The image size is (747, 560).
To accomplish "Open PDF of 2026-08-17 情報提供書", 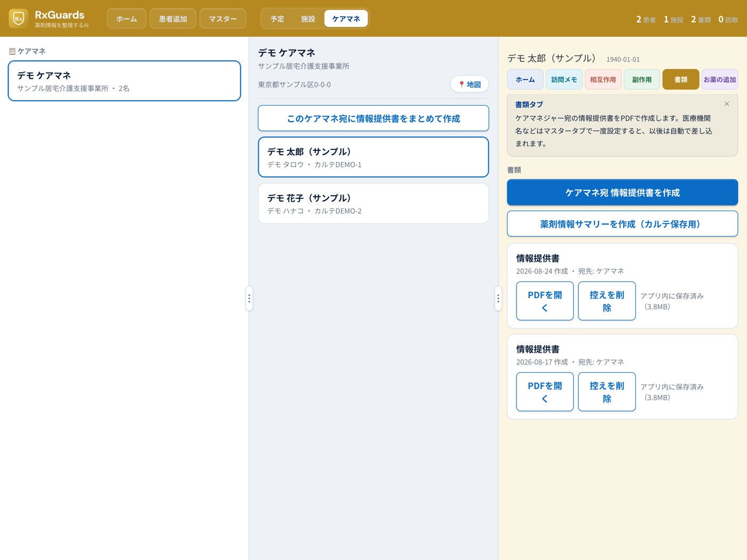I will click(545, 392).
